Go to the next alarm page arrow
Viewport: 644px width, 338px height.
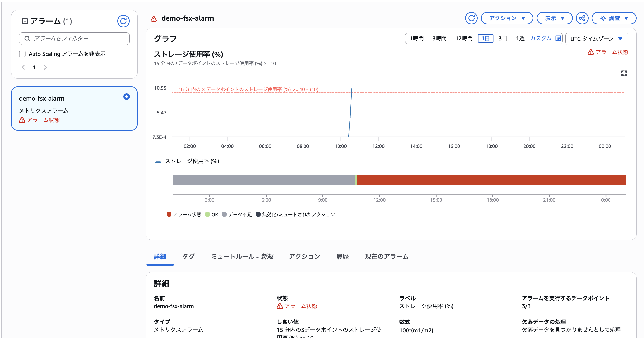coord(45,67)
